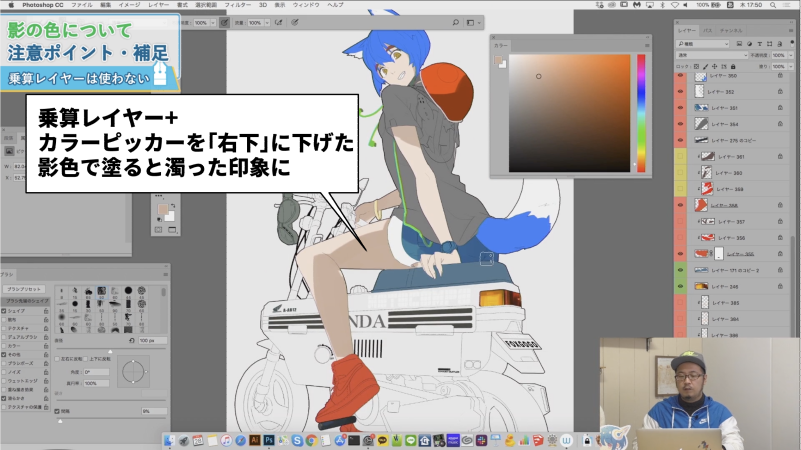Hide レイヤー 354 via eye icon
Screen dimensions: 801x450
pos(680,124)
